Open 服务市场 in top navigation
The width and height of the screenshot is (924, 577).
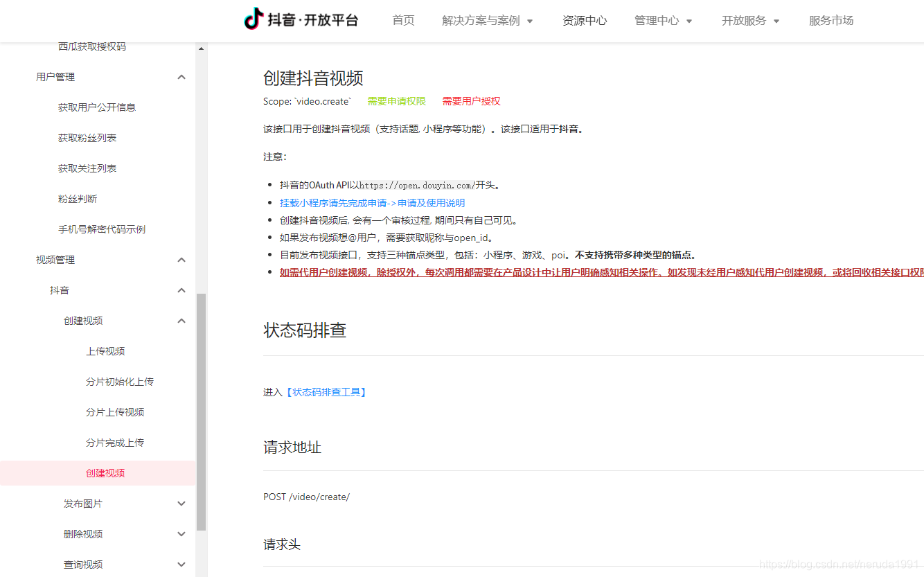(831, 21)
